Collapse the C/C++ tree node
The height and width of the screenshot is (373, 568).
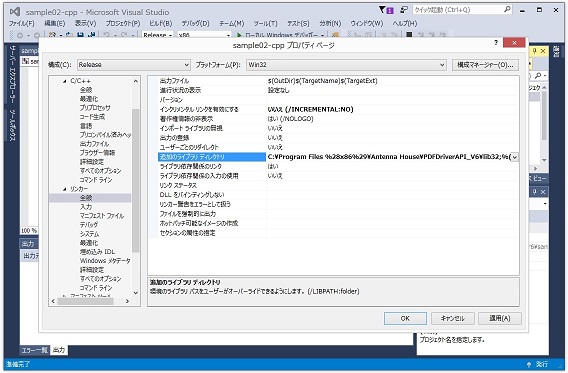pyautogui.click(x=65, y=81)
